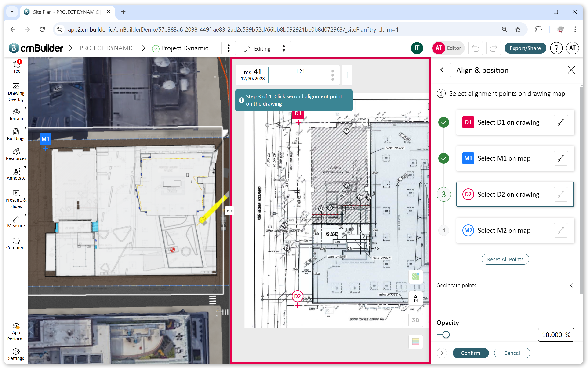Open project three-dot options menu

click(x=229, y=48)
